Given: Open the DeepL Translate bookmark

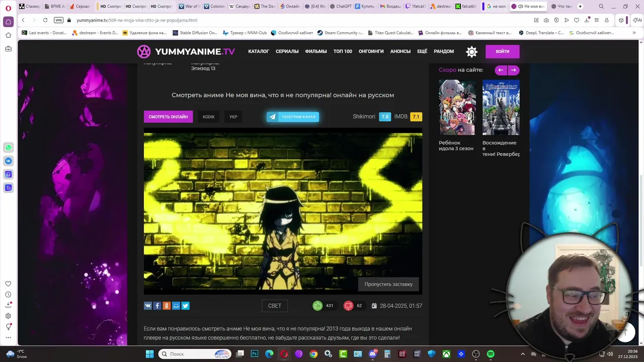Looking at the screenshot, I should [x=541, y=33].
